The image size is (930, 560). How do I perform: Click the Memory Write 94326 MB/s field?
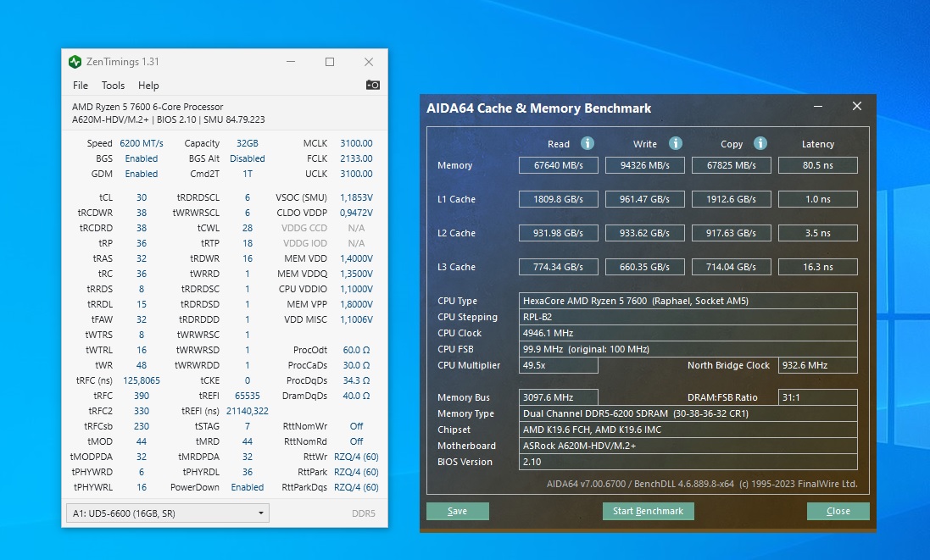click(644, 165)
